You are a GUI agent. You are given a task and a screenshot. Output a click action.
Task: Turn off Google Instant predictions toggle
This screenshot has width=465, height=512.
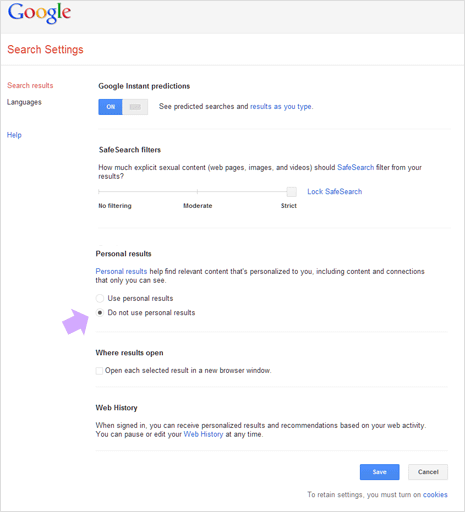coord(135,107)
